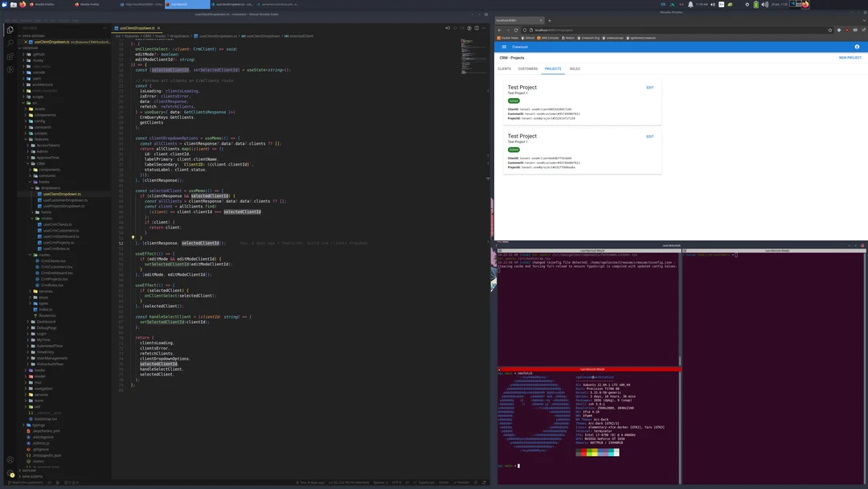Collapse the src folder in the Explorer
The image size is (868, 489).
point(23,103)
